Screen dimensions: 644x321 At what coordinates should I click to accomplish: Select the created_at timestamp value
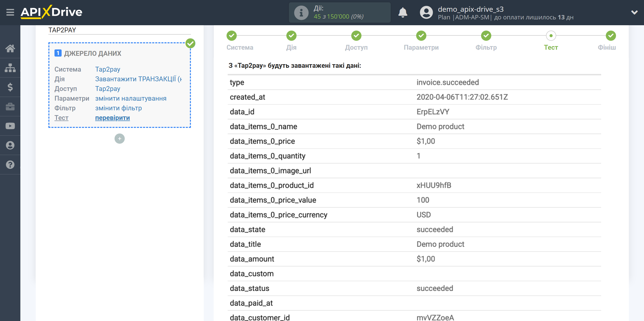click(x=462, y=97)
